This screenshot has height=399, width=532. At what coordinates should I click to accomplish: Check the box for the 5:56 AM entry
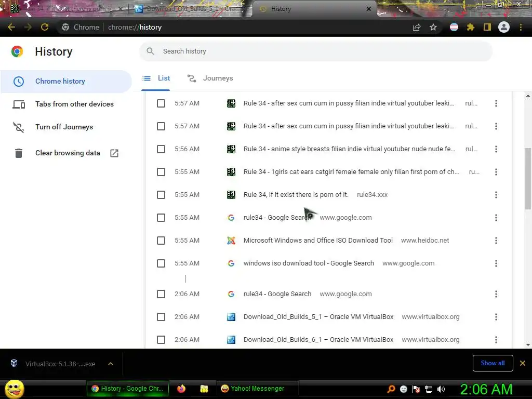(x=161, y=149)
